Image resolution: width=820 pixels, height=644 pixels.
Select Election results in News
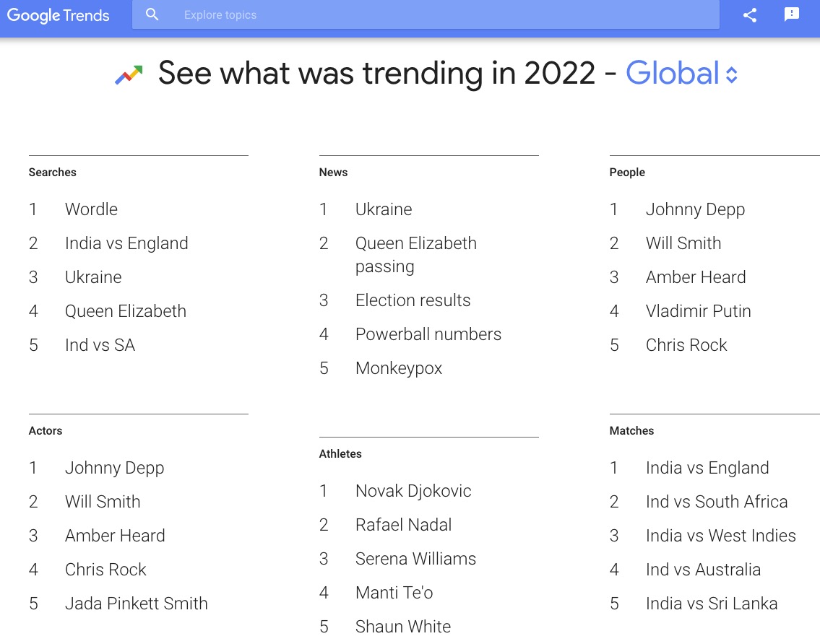pos(413,300)
